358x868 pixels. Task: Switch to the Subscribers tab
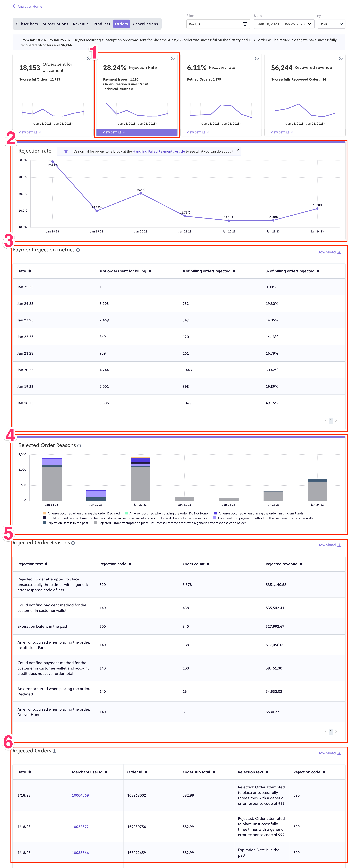coord(27,24)
